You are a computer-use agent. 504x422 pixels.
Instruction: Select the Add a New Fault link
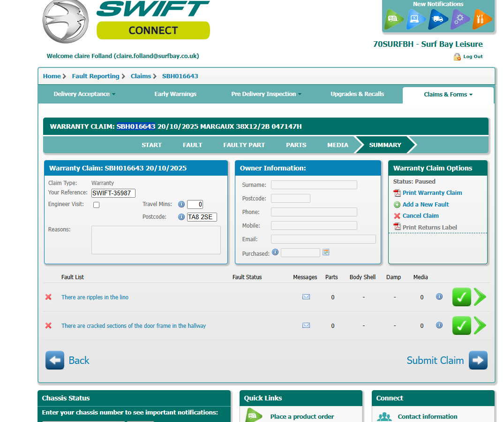click(425, 204)
